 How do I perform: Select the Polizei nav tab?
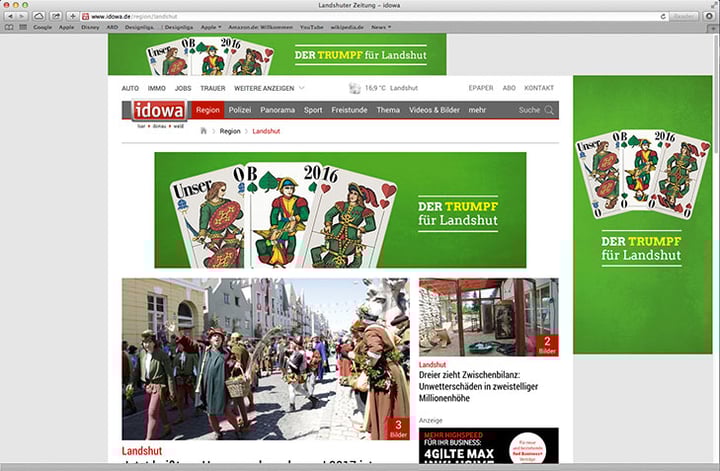click(240, 110)
